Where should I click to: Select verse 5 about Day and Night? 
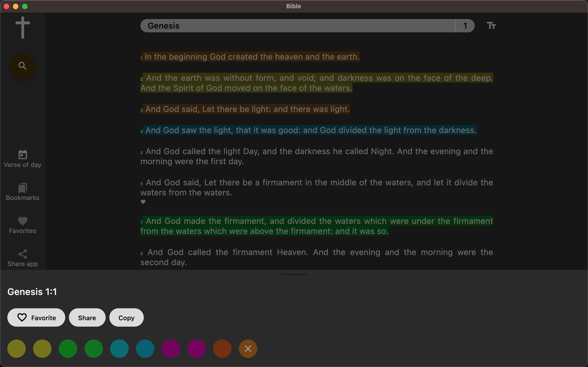click(x=316, y=156)
